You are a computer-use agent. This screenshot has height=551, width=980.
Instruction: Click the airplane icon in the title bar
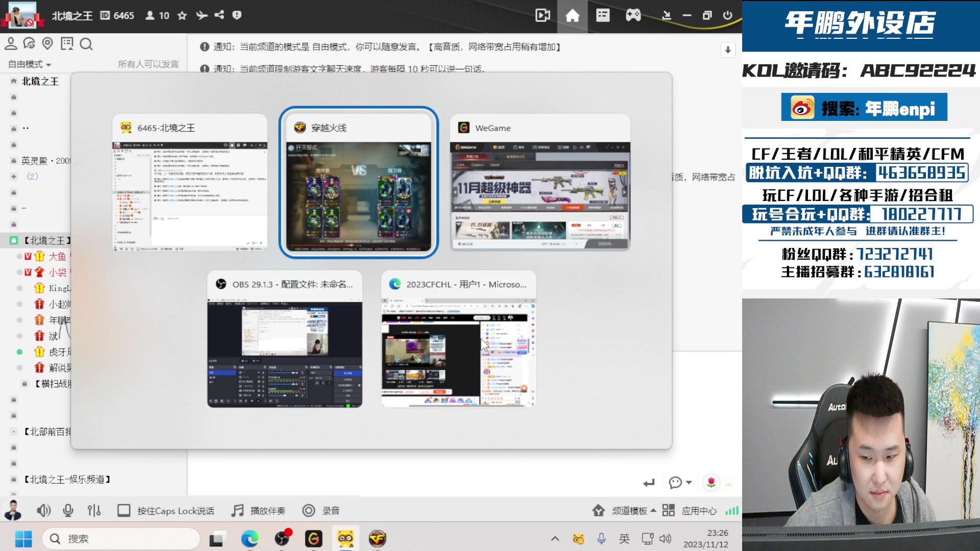click(202, 15)
